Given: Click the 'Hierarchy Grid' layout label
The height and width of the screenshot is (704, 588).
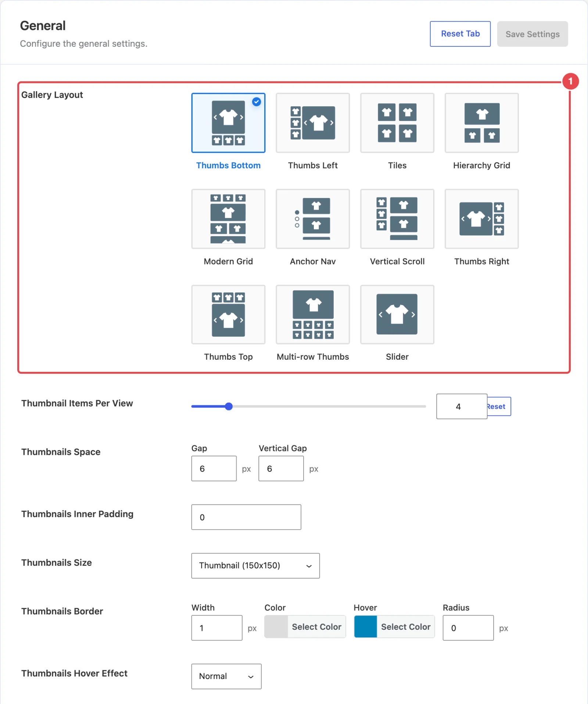Looking at the screenshot, I should pos(482,165).
